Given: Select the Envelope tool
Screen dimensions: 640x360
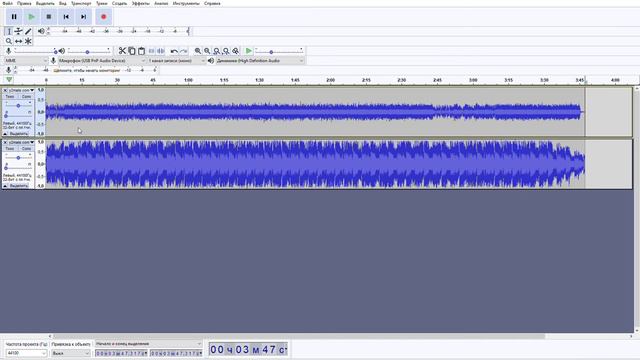Looking at the screenshot, I should click(18, 31).
